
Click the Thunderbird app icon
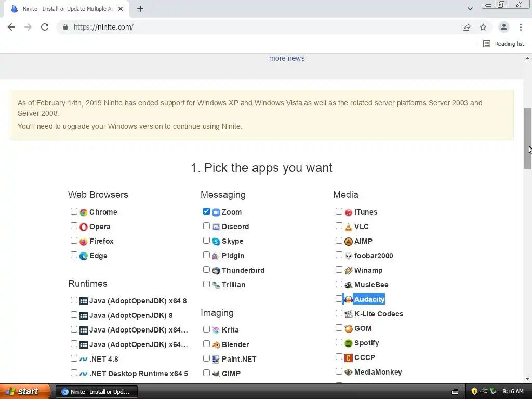pos(216,271)
